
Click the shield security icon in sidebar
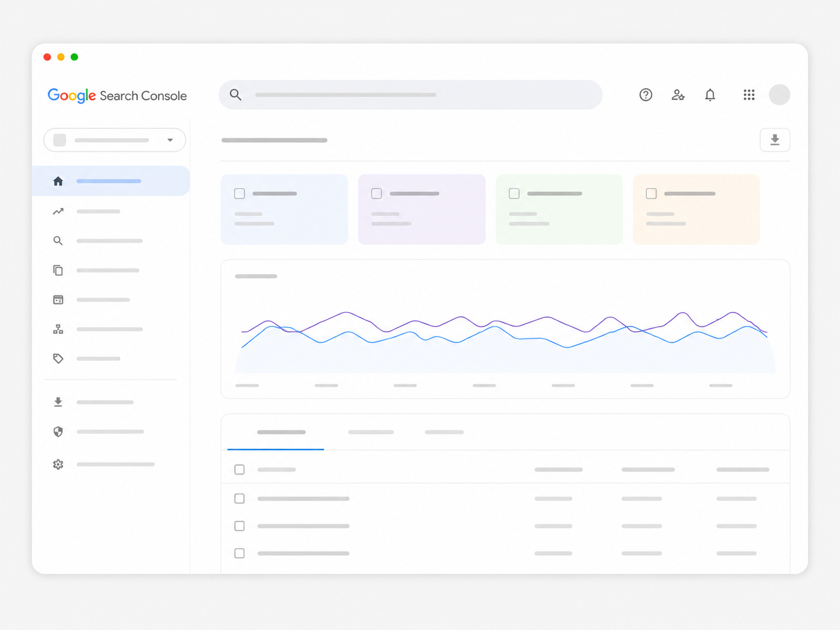pos(58,432)
